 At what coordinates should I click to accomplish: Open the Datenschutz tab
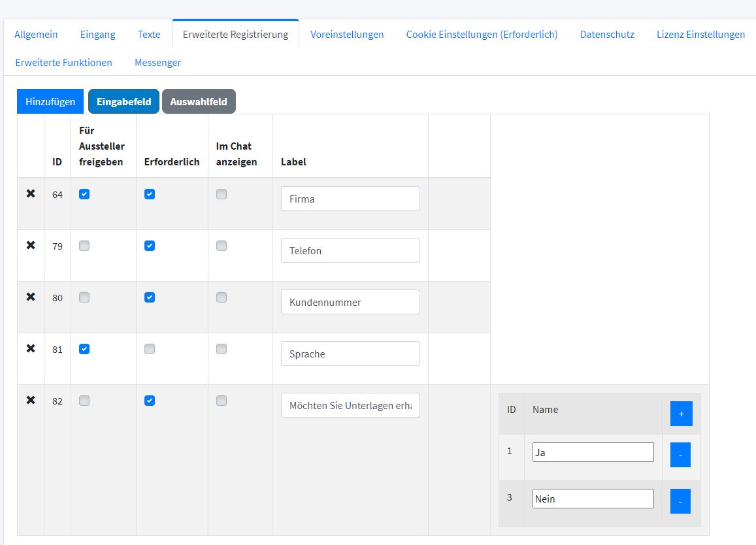(x=607, y=35)
